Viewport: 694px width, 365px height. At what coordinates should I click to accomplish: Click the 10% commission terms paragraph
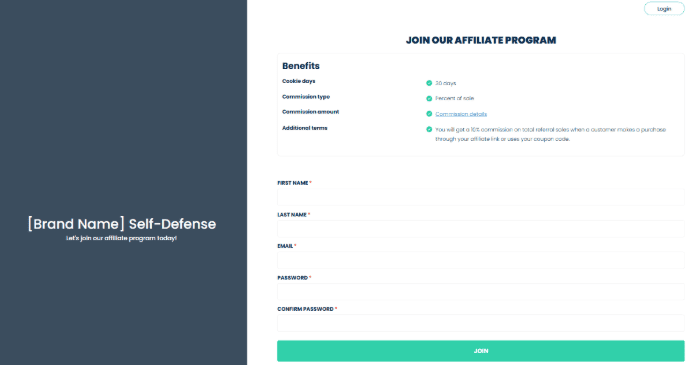click(x=551, y=134)
